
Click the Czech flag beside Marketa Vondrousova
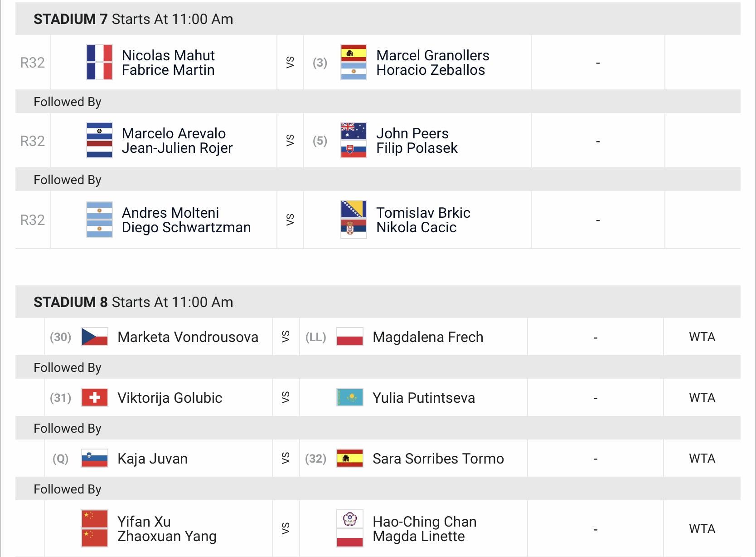point(95,337)
